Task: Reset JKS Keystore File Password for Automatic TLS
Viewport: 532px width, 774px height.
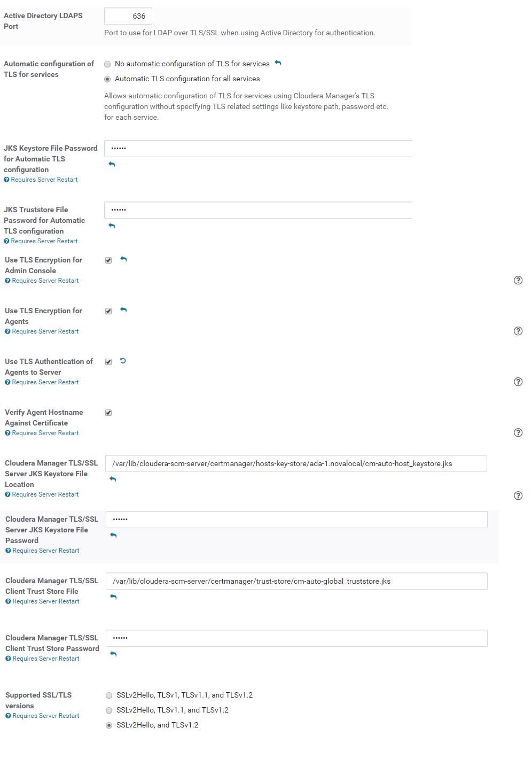Action: click(x=112, y=164)
